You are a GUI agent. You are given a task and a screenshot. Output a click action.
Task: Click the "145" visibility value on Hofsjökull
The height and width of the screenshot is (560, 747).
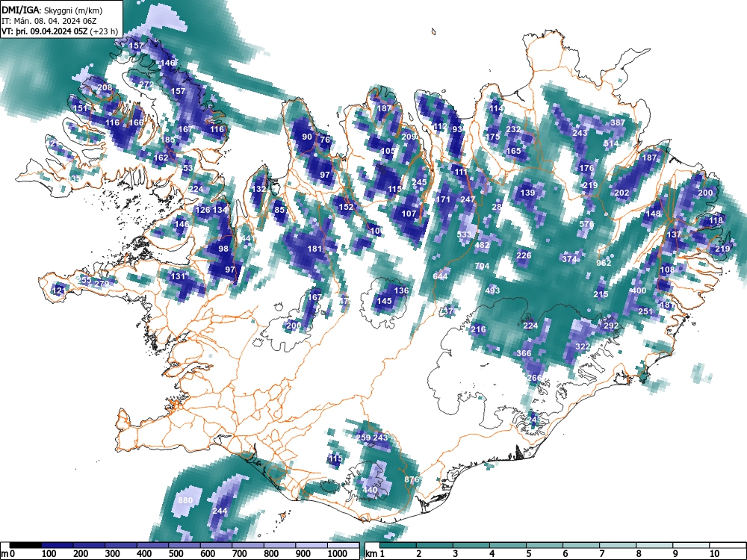point(385,301)
